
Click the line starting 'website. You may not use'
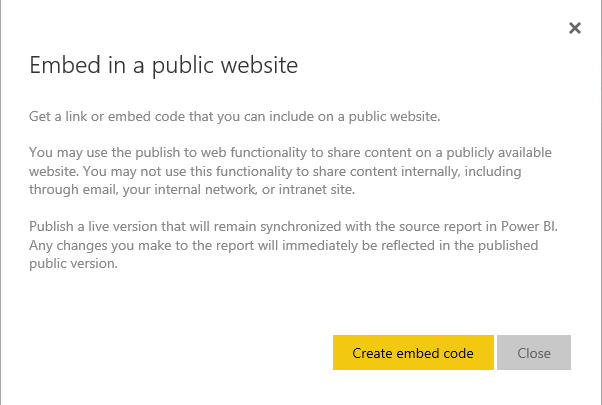(275, 171)
